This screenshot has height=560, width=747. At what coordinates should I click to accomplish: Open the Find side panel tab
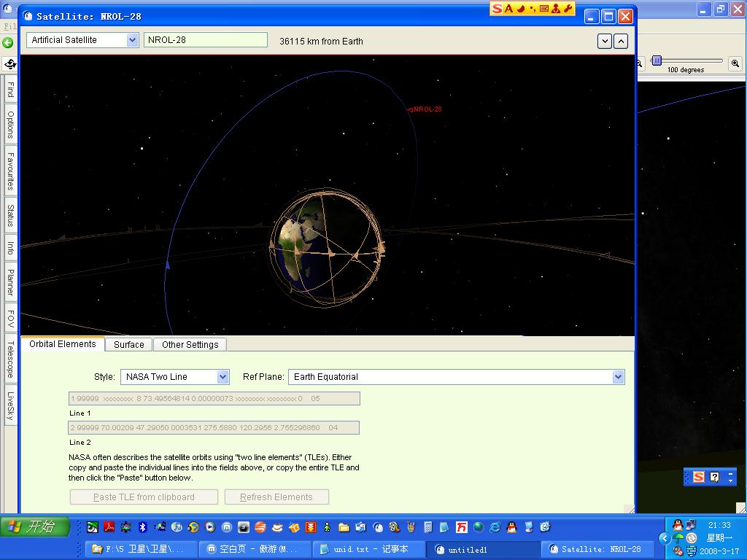click(x=10, y=90)
